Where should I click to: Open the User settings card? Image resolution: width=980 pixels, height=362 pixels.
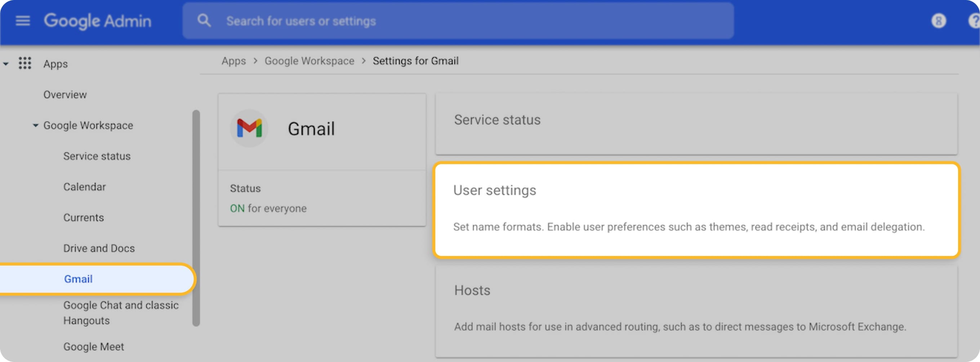tap(696, 210)
